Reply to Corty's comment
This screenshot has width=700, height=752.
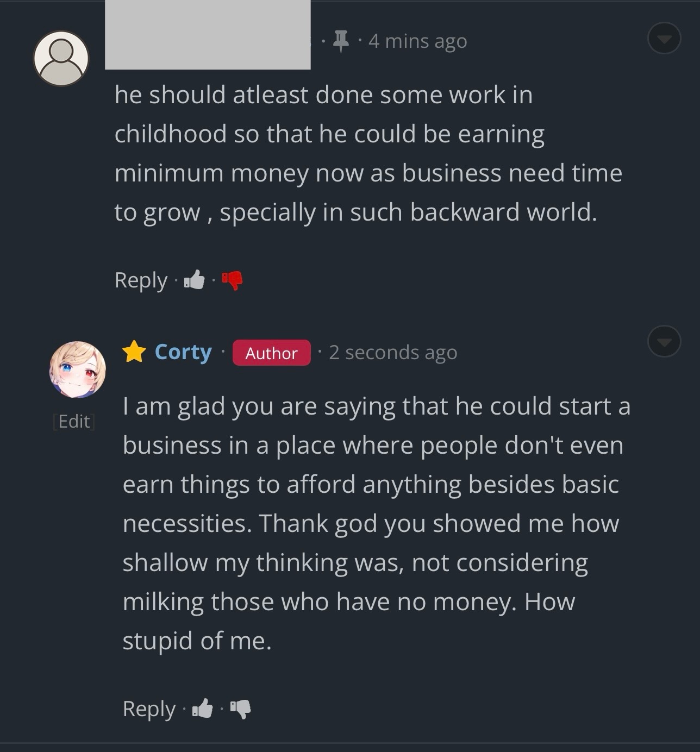tap(149, 709)
